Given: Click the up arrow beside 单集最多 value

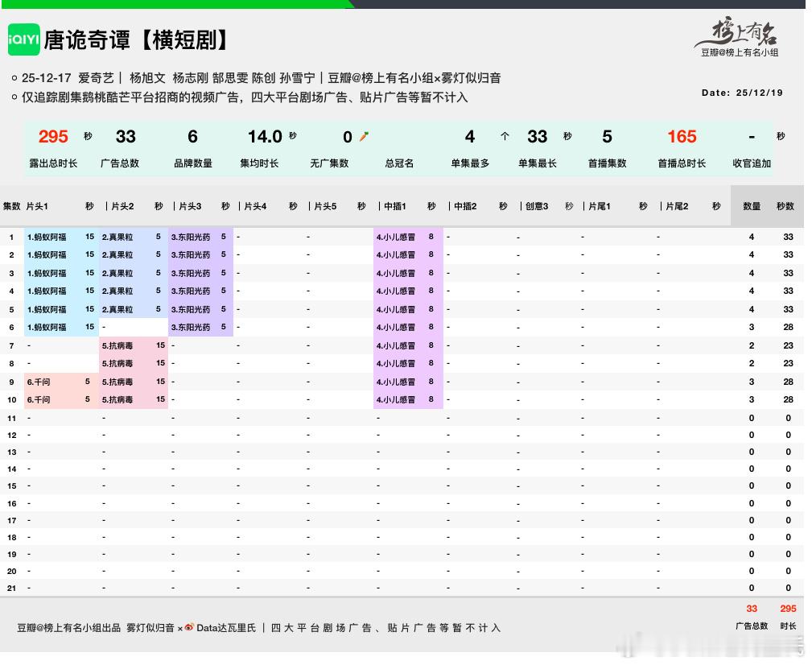Looking at the screenshot, I should 505,136.
